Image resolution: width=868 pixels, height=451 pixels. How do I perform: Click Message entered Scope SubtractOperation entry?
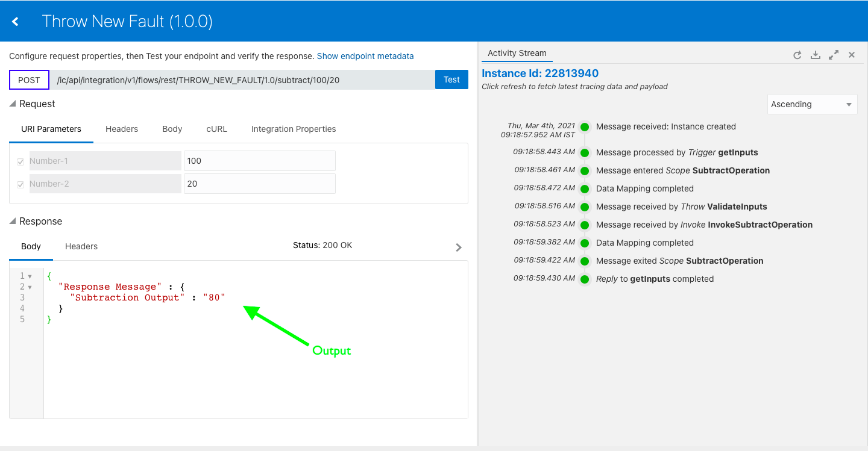pyautogui.click(x=683, y=170)
